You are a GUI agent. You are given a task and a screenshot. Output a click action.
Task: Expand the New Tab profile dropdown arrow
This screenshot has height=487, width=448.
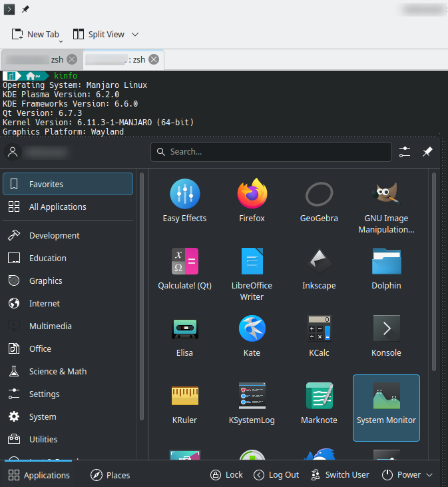pos(61,41)
